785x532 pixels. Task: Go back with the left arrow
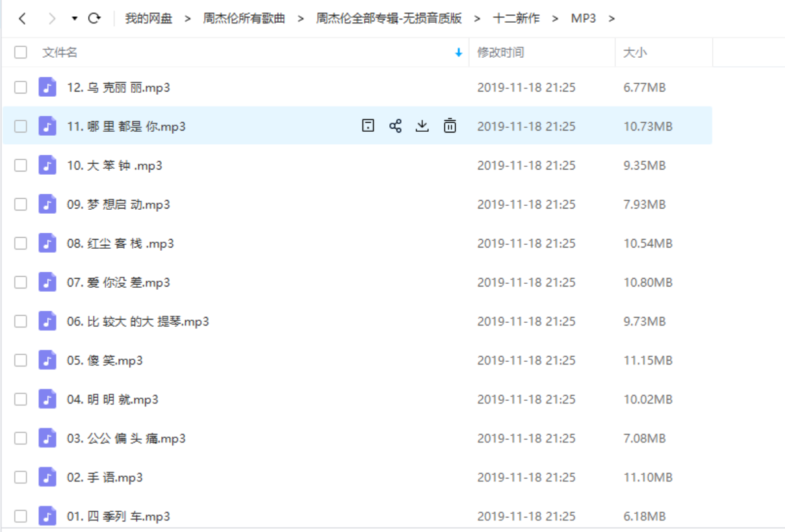coord(23,19)
